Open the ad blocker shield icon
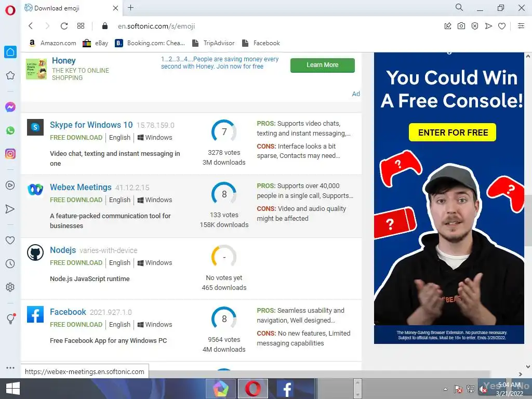This screenshot has width=532, height=399. 475,26
